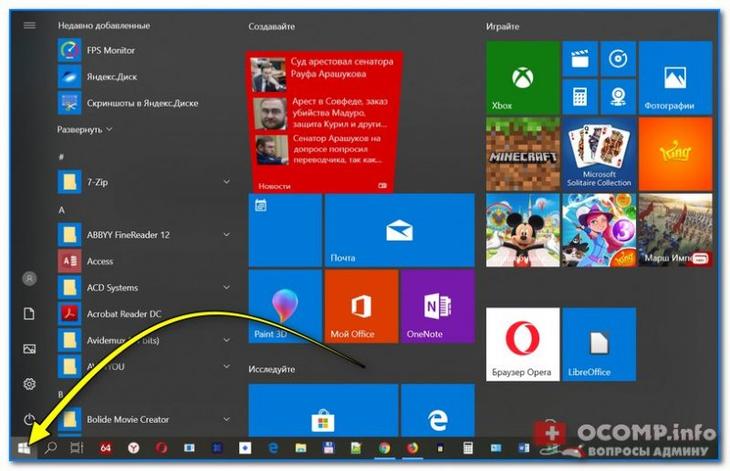Open the Movies & TV clapperboard tile
The height and width of the screenshot is (471, 730).
coord(580,59)
